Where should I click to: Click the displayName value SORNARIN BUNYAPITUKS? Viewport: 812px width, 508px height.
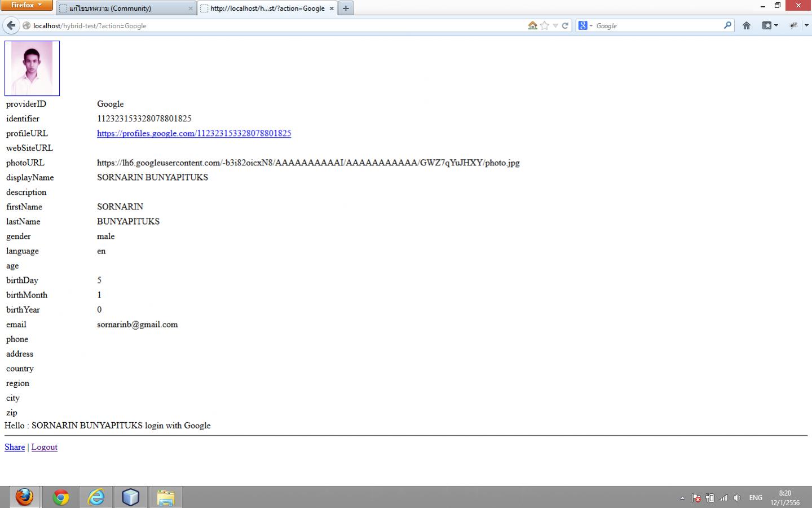(152, 177)
